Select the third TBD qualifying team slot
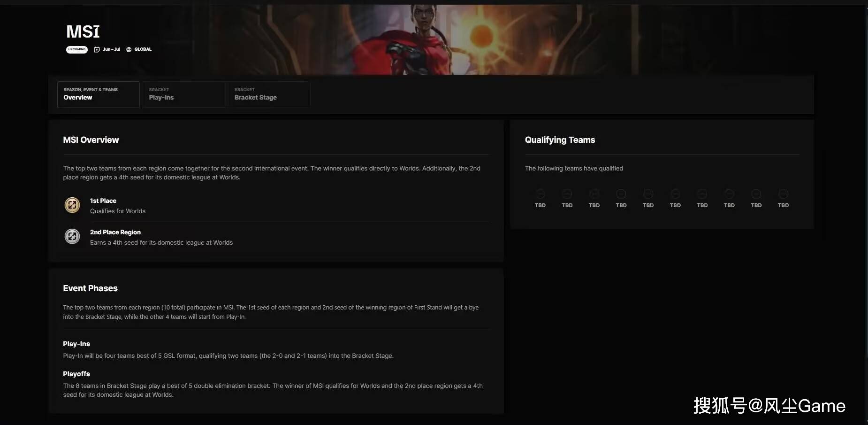The height and width of the screenshot is (425, 868). tap(594, 198)
